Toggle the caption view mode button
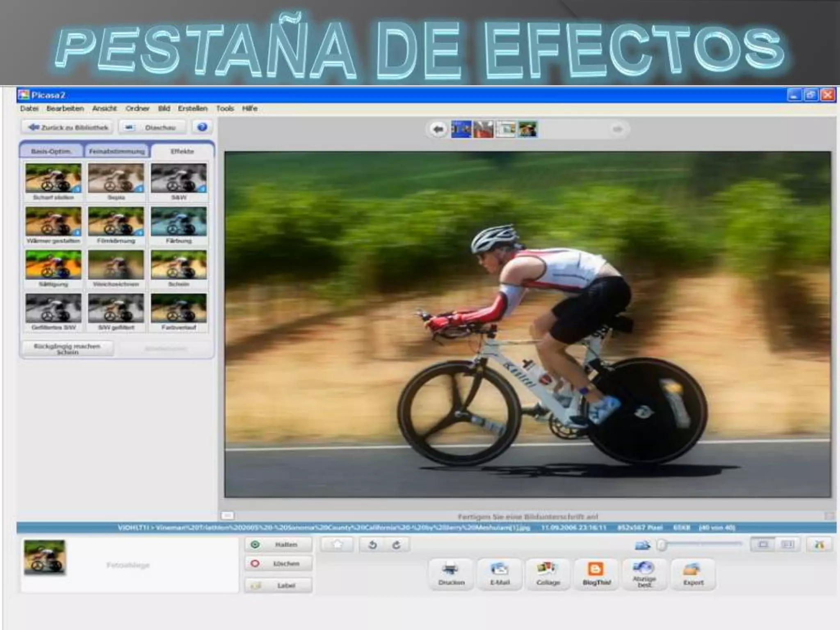840x630 pixels. click(x=787, y=545)
